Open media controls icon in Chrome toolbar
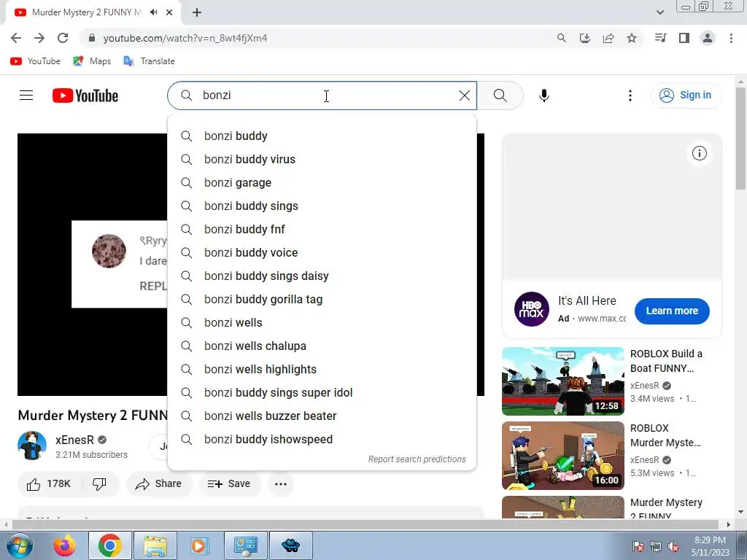747x560 pixels. pos(660,38)
